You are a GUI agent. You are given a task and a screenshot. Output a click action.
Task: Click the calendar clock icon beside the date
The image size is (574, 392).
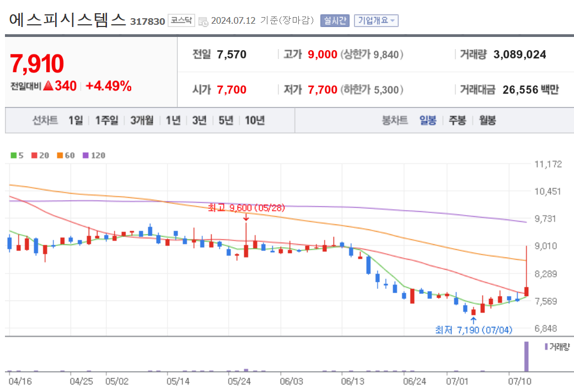pyautogui.click(x=203, y=22)
